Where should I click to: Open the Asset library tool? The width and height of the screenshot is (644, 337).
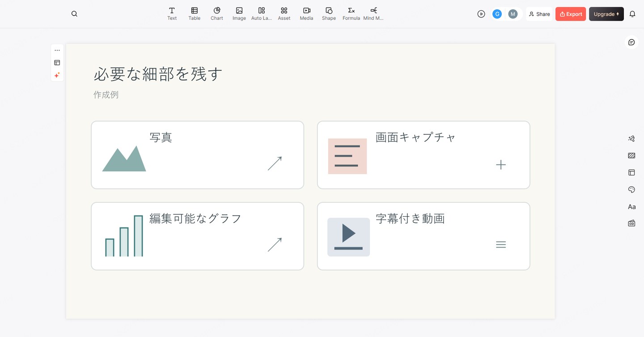click(x=284, y=14)
